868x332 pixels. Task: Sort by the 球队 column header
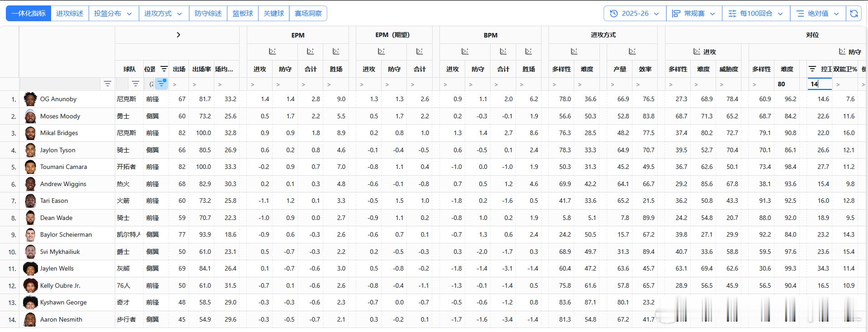pyautogui.click(x=129, y=69)
